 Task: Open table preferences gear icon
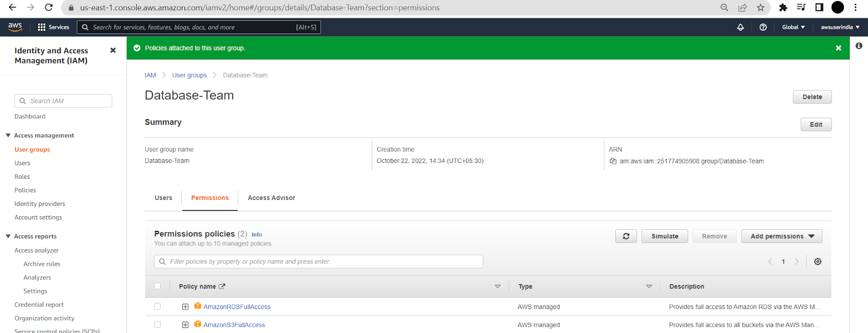click(818, 262)
